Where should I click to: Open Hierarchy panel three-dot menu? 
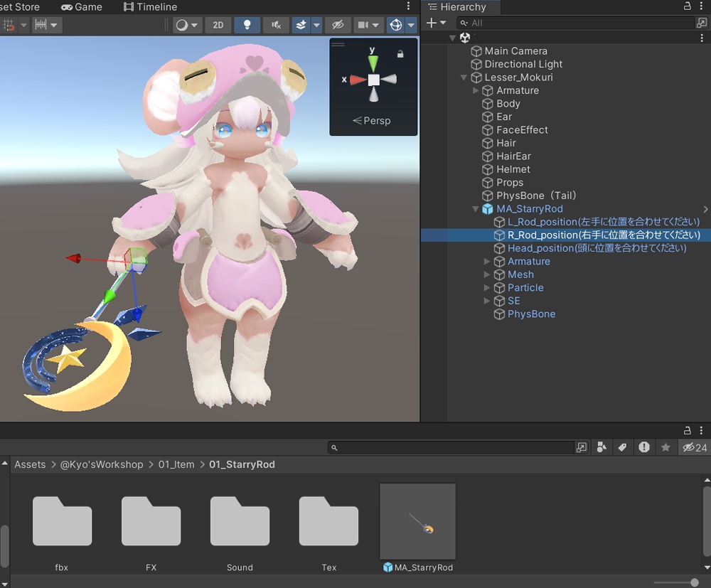(x=701, y=6)
